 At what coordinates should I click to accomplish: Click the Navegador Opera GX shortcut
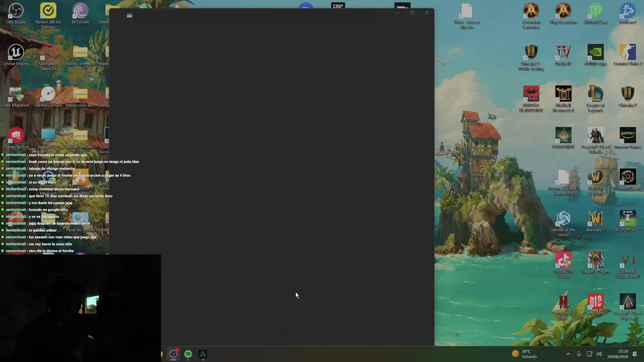tap(48, 57)
